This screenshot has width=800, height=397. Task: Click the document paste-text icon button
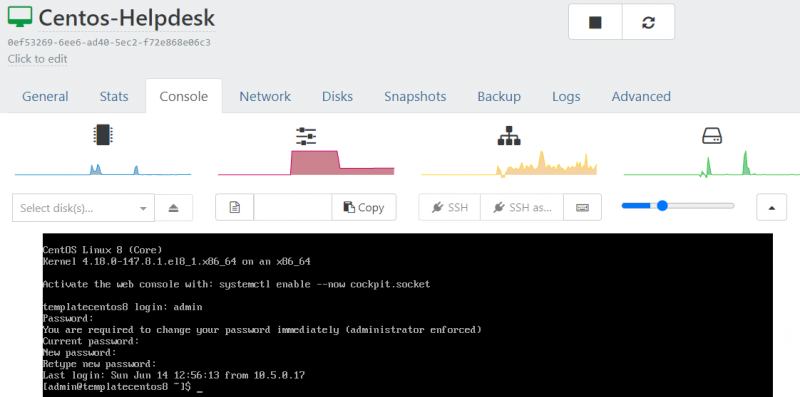coord(235,207)
